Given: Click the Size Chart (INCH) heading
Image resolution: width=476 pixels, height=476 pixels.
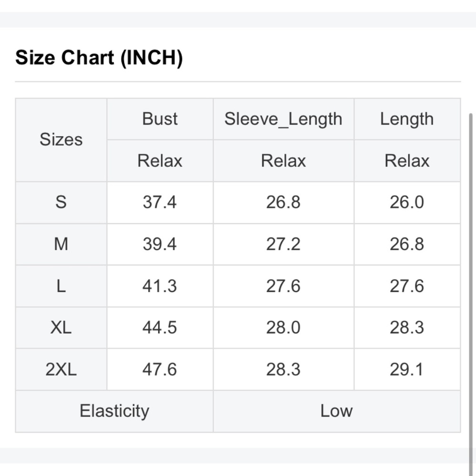Looking at the screenshot, I should [x=99, y=58].
